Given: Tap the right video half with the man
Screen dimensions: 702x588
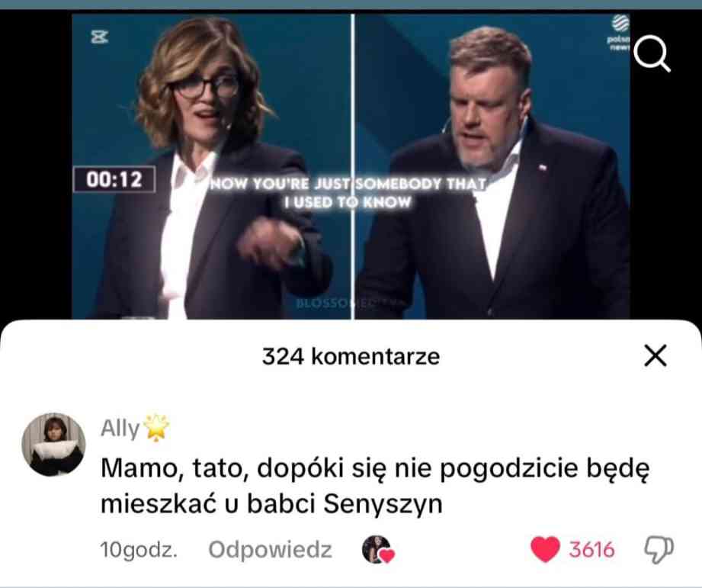Looking at the screenshot, I should click(x=492, y=166).
